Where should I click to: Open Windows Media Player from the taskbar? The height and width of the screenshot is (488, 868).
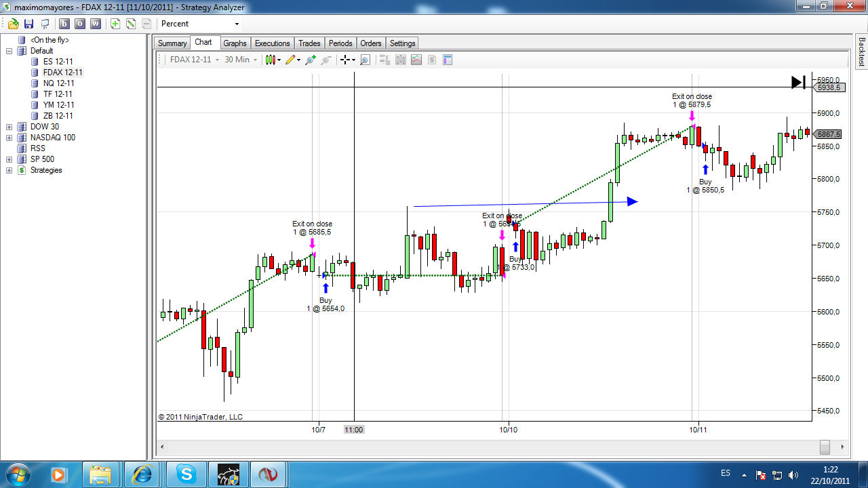pos(58,474)
